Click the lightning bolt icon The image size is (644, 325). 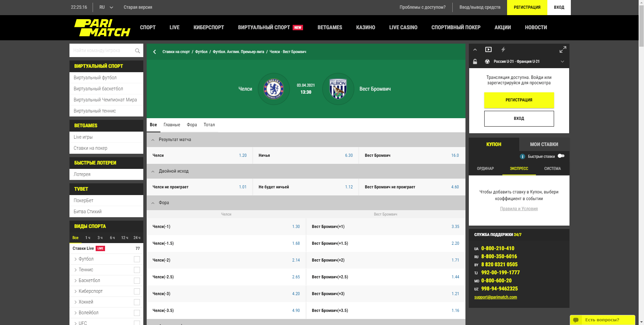tap(503, 50)
